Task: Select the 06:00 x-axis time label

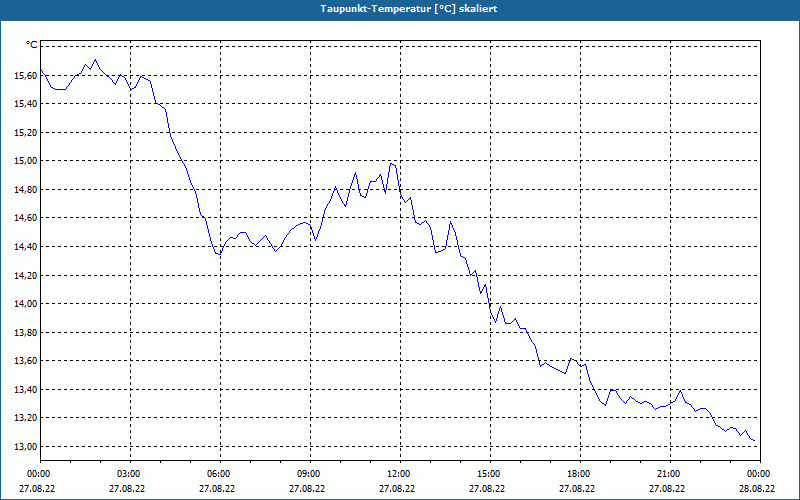Action: (x=218, y=474)
